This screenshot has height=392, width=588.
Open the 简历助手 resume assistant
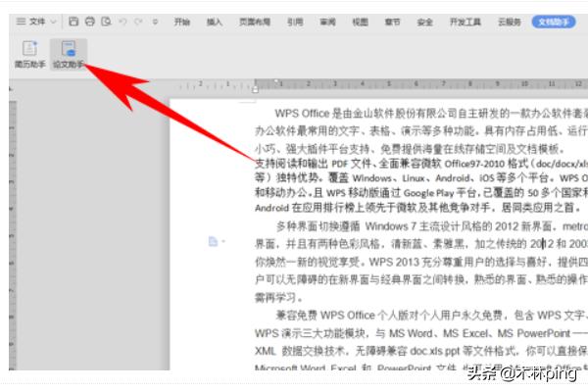click(30, 54)
